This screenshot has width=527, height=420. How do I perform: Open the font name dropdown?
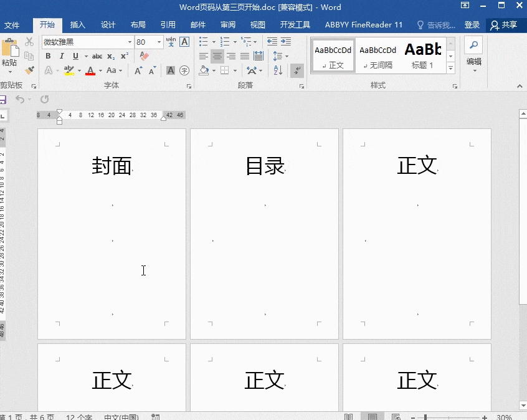(130, 42)
